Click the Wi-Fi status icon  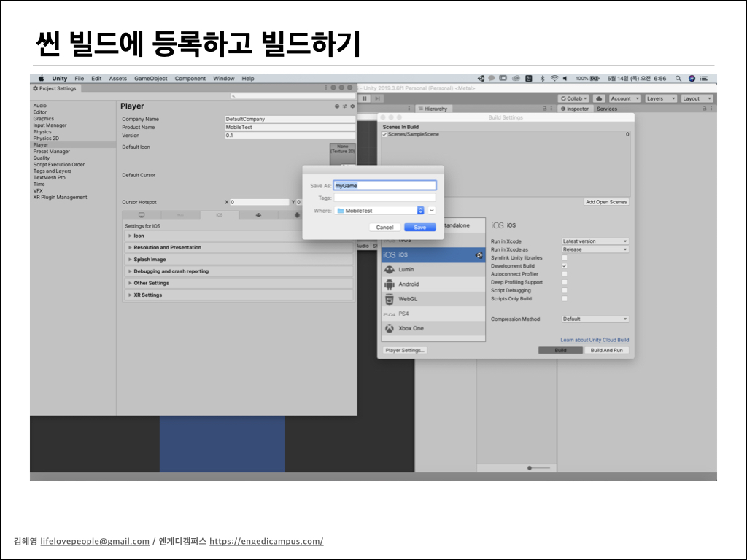(x=554, y=79)
